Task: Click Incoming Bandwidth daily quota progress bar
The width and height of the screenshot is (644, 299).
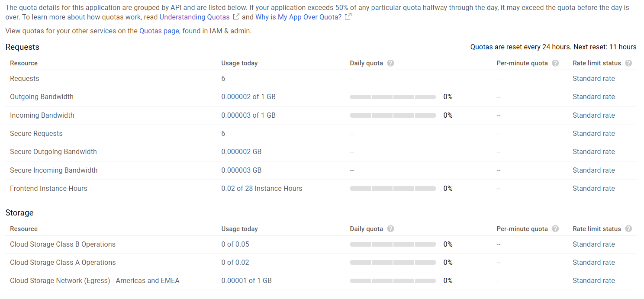Action: point(393,116)
